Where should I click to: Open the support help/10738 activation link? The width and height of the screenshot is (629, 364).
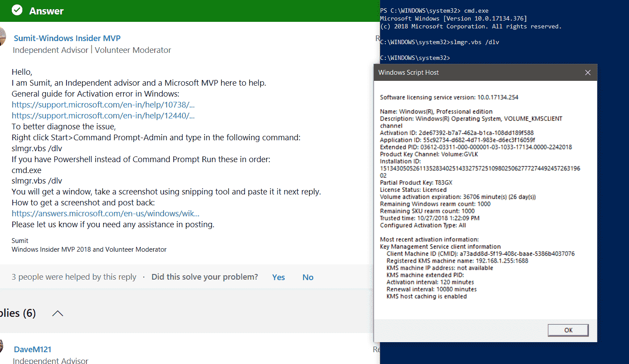click(103, 105)
